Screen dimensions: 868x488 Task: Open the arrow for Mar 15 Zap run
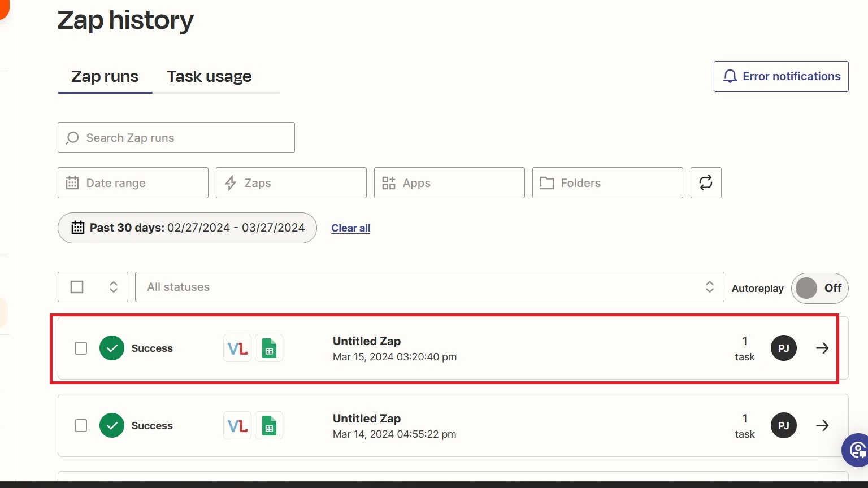point(822,348)
